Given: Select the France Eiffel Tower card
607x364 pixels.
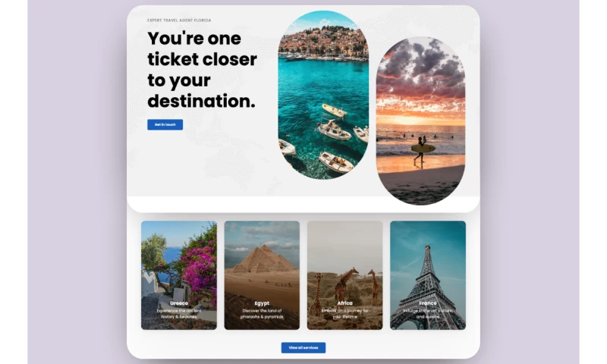Looking at the screenshot, I should point(428,275).
